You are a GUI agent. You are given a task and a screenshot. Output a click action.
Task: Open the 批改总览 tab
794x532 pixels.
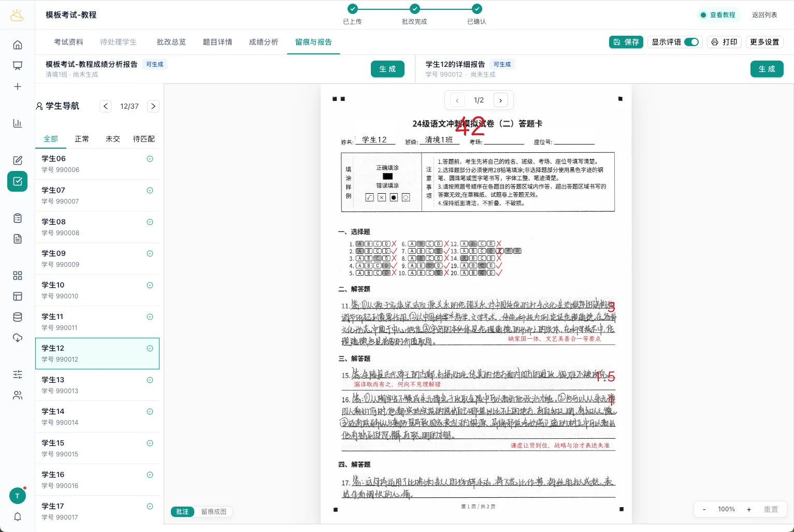171,42
